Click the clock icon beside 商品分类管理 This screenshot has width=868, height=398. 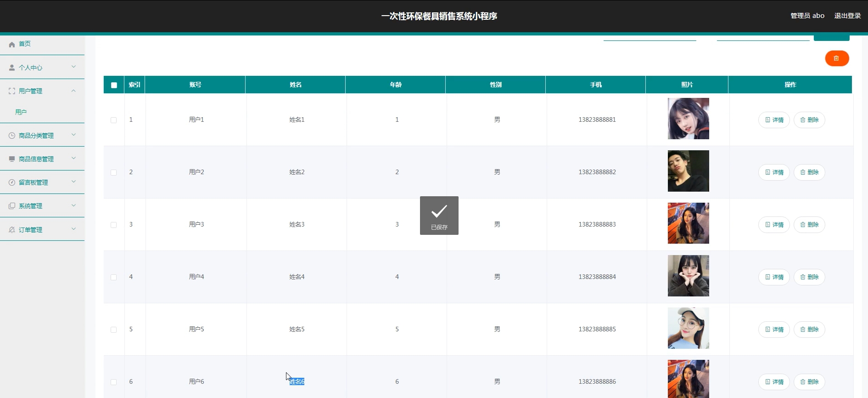click(12, 136)
